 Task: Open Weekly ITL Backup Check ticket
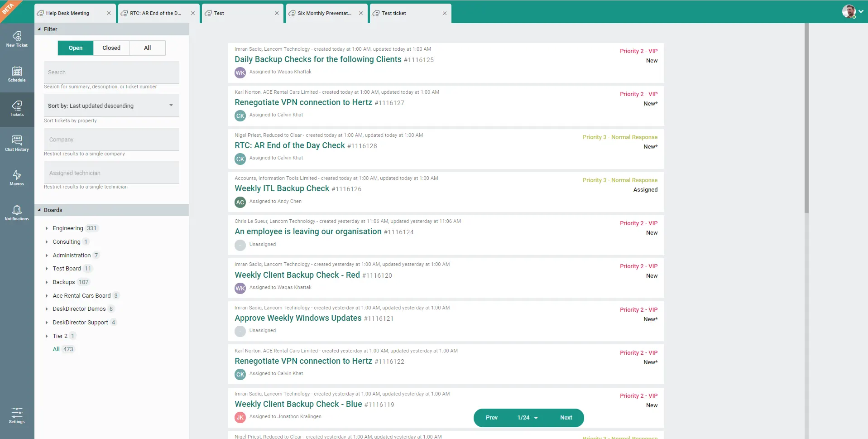point(282,188)
